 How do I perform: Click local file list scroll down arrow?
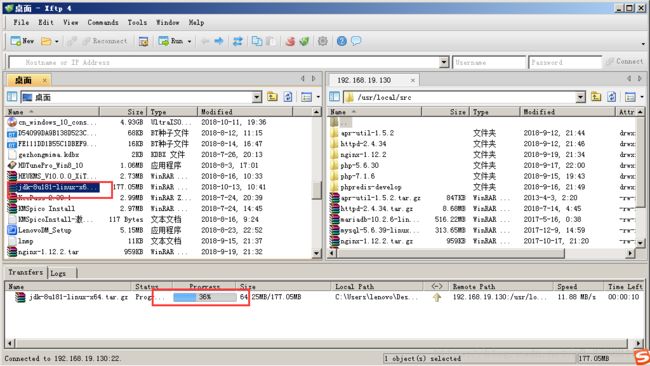point(317,253)
